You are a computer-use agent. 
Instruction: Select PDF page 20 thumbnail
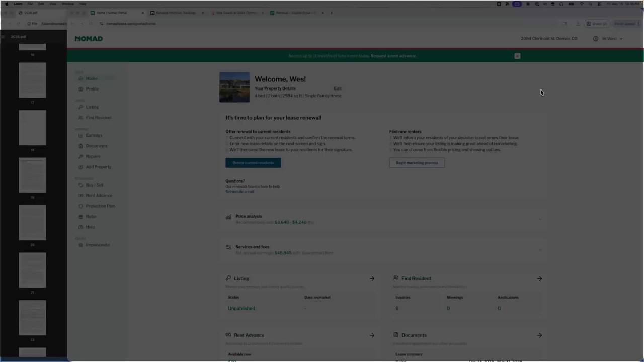click(x=32, y=223)
